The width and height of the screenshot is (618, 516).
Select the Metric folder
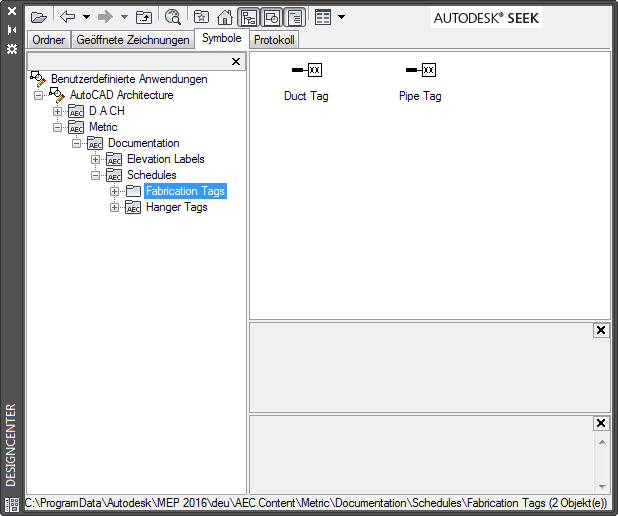[103, 127]
